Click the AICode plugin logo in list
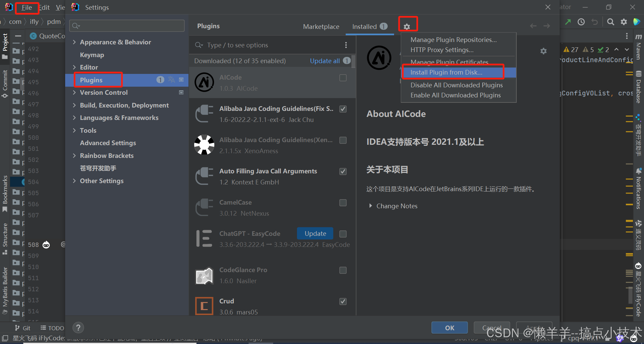 pyautogui.click(x=204, y=82)
